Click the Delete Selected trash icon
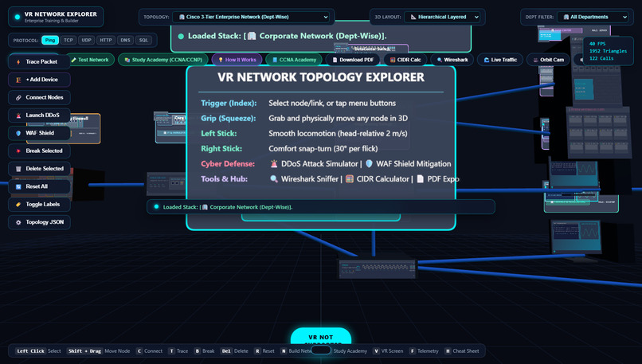 (x=18, y=169)
